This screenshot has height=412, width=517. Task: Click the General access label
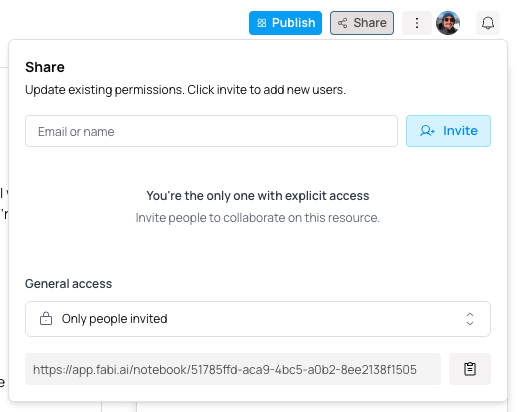click(x=69, y=284)
